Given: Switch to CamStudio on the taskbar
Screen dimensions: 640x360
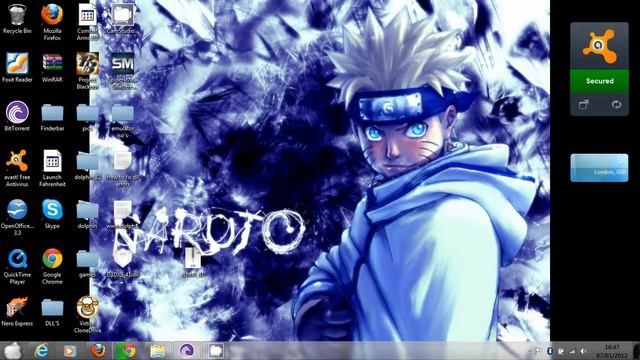Looking at the screenshot, I should pos(215,351).
